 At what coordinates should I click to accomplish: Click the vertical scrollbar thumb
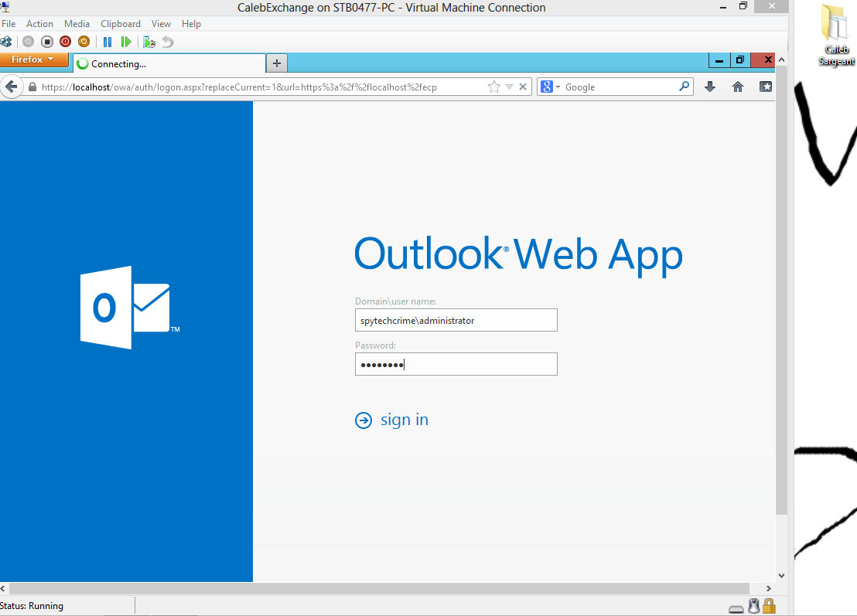point(781,291)
